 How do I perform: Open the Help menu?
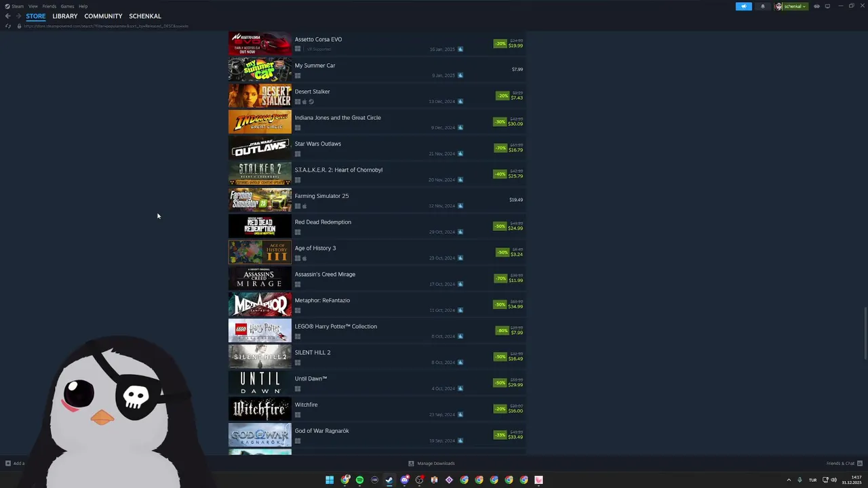(x=83, y=6)
